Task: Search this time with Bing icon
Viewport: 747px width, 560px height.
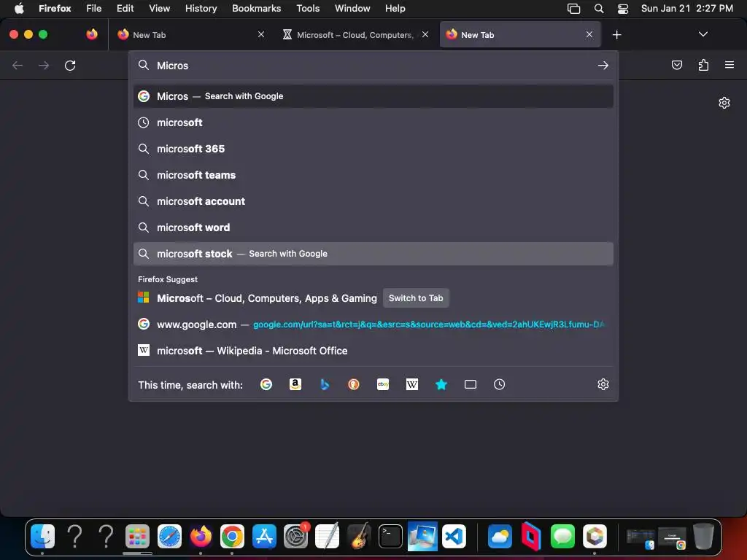Action: point(325,384)
